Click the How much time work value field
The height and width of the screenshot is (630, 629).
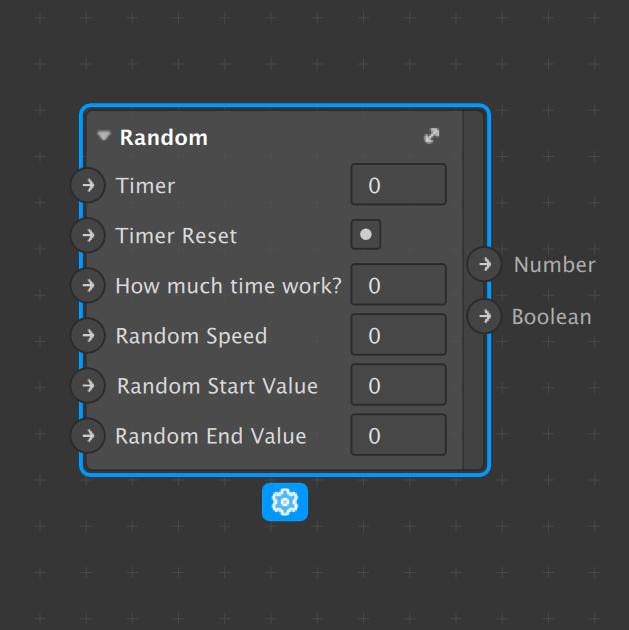(x=398, y=285)
